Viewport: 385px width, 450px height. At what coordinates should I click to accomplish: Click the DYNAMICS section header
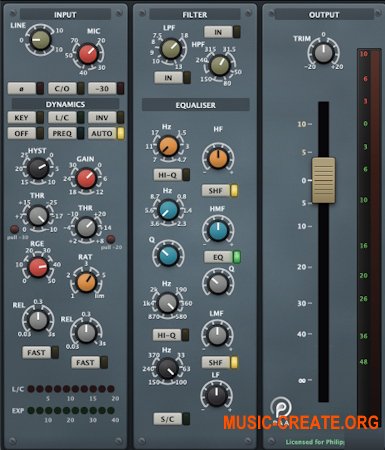click(65, 104)
